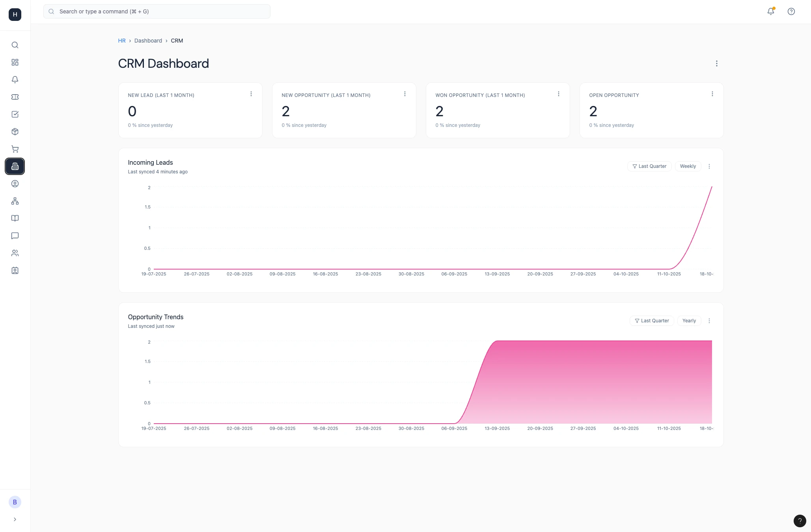This screenshot has height=532, width=811.
Task: Open the top-right notifications bell
Action: (771, 11)
